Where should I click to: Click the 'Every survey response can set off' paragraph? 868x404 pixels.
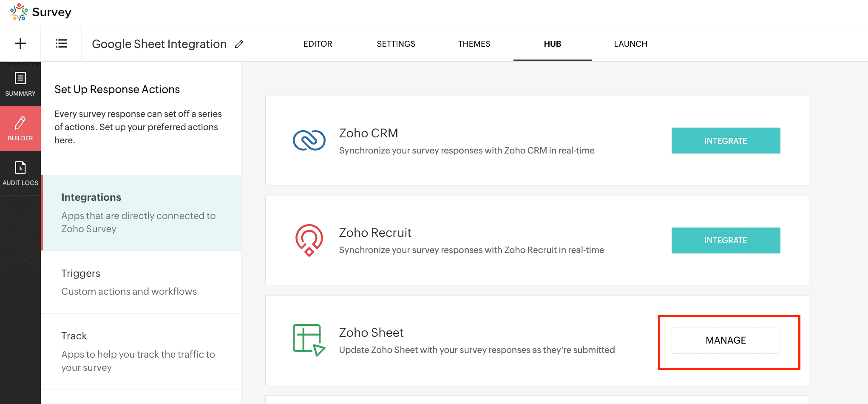click(138, 127)
